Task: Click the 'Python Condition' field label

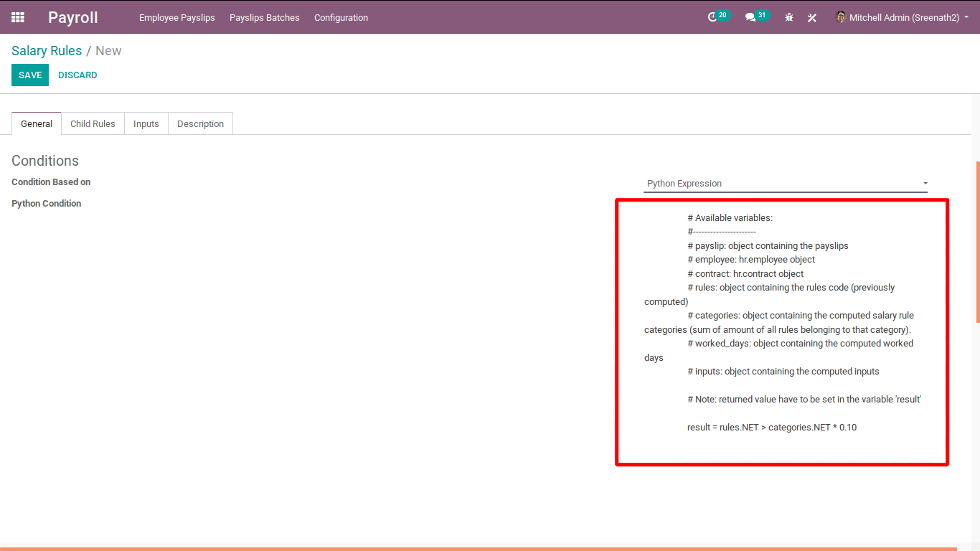Action: [x=47, y=204]
